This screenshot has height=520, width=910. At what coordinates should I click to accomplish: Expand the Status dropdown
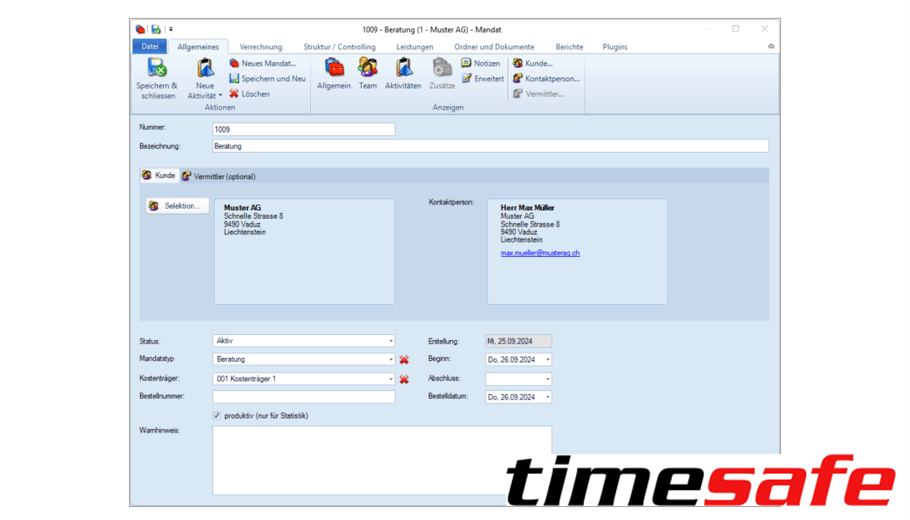pos(390,341)
